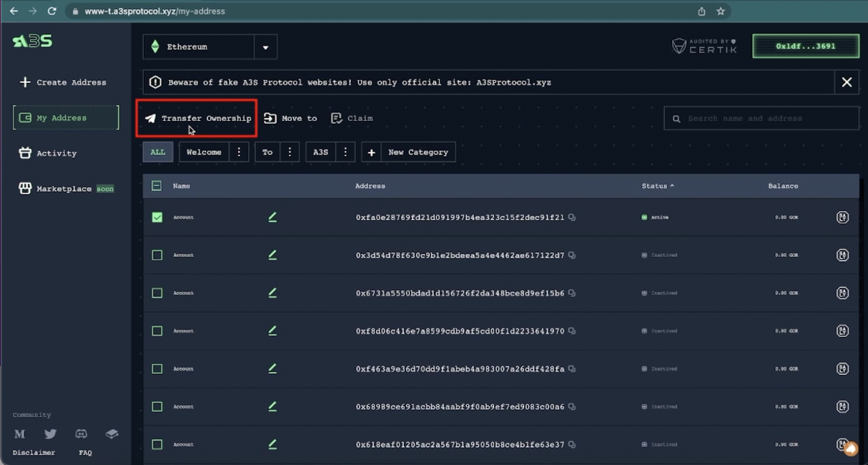Screen dimensions: 868x465
Task: Open the Ethereum network dropdown
Action: (265, 47)
